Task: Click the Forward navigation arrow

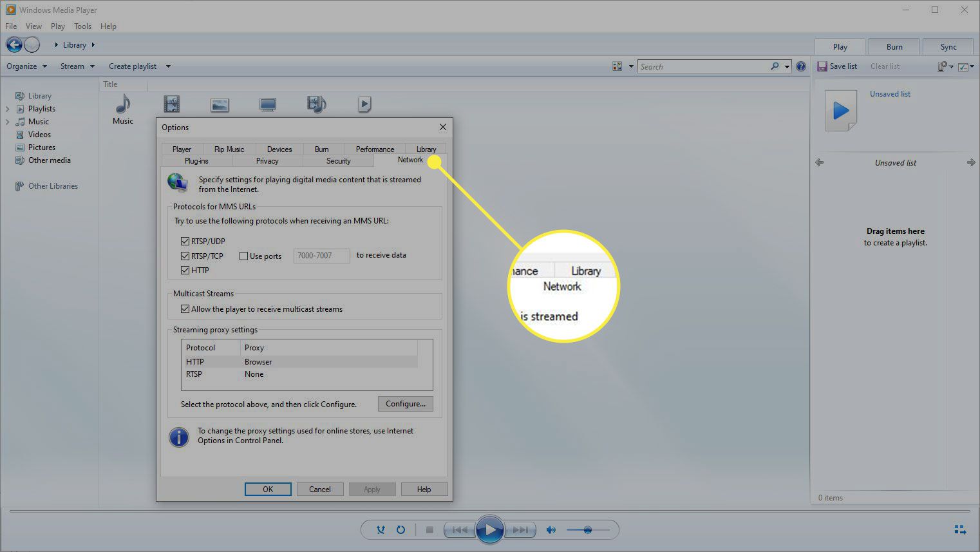Action: pos(32,44)
